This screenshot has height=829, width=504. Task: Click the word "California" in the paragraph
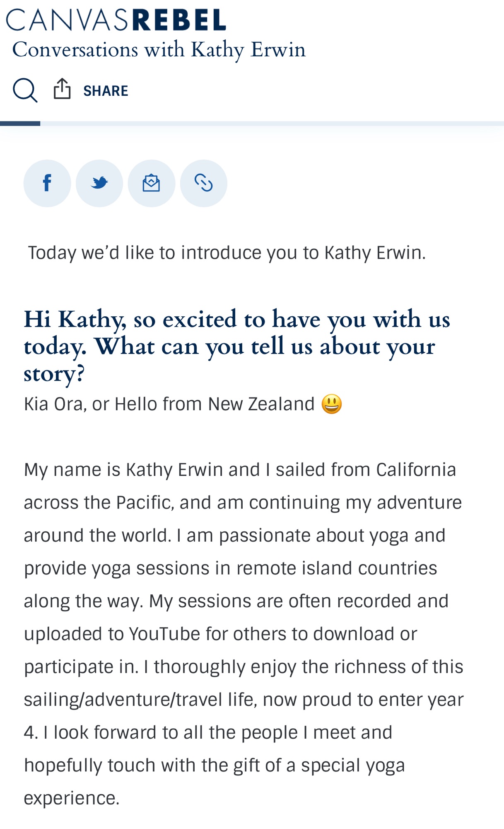coord(416,470)
